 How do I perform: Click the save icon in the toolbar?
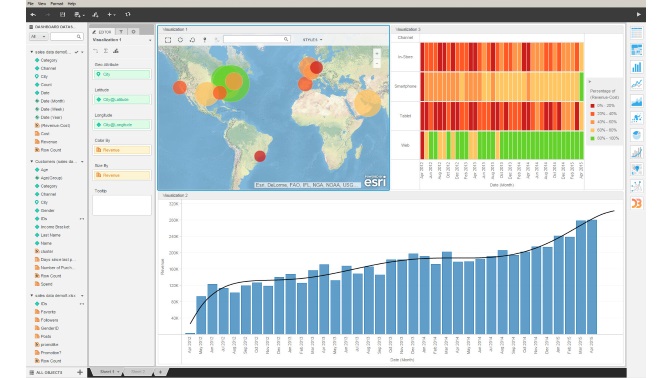tap(63, 15)
